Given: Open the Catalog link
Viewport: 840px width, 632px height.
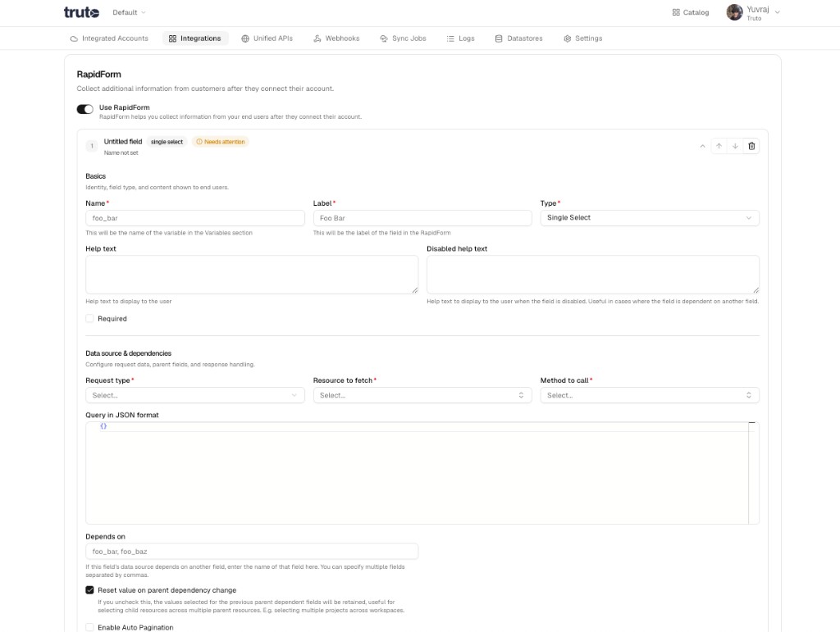Looking at the screenshot, I should (691, 12).
